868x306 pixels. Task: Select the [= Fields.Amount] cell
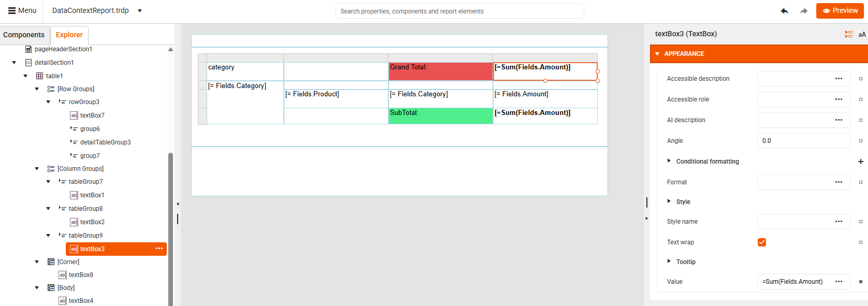pyautogui.click(x=545, y=98)
